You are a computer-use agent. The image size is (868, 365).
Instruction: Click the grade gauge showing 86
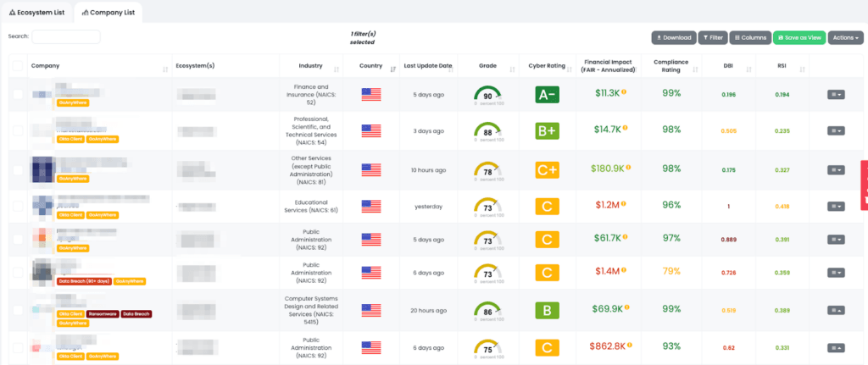point(487,311)
